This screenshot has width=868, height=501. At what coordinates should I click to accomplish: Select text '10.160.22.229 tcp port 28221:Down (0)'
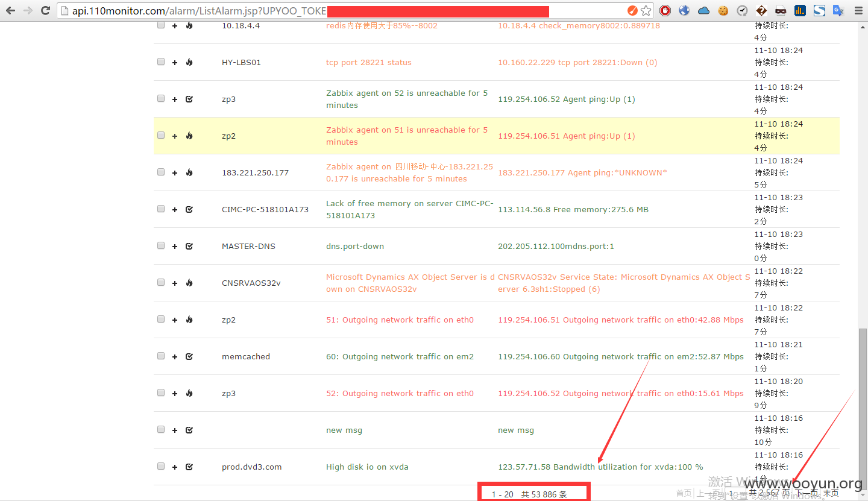(x=577, y=62)
